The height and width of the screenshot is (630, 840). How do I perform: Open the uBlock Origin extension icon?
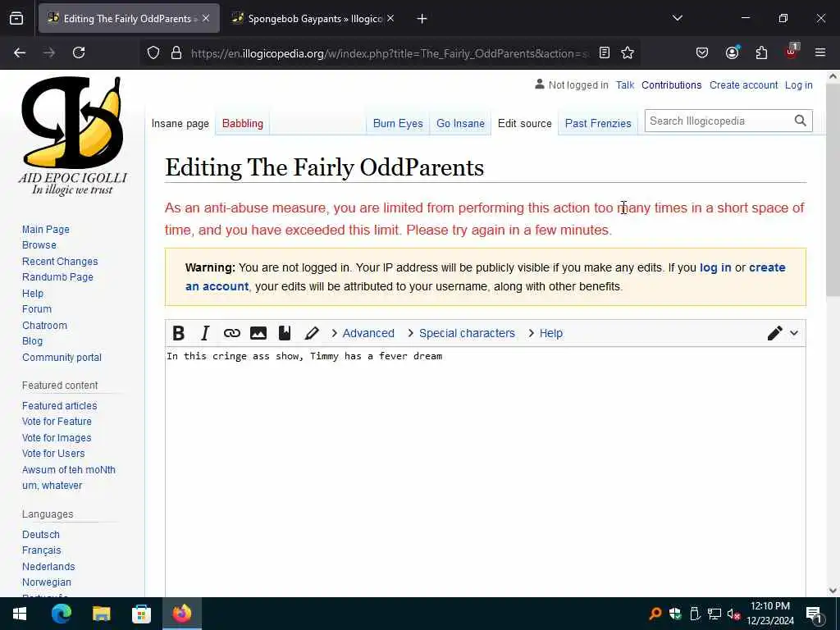[792, 52]
